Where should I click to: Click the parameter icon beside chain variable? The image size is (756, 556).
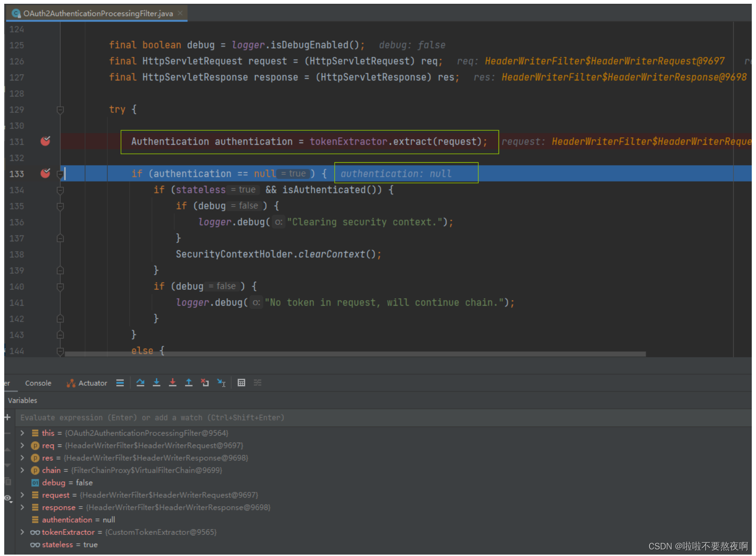(35, 470)
